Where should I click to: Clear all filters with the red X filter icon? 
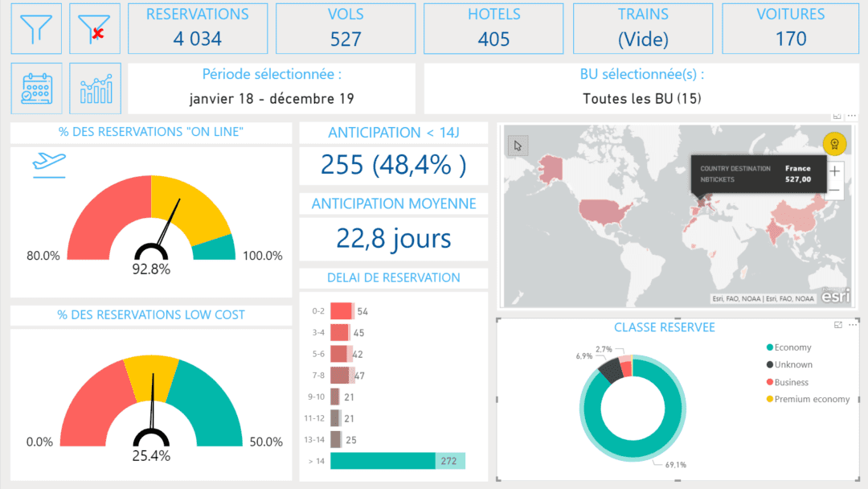[94, 28]
